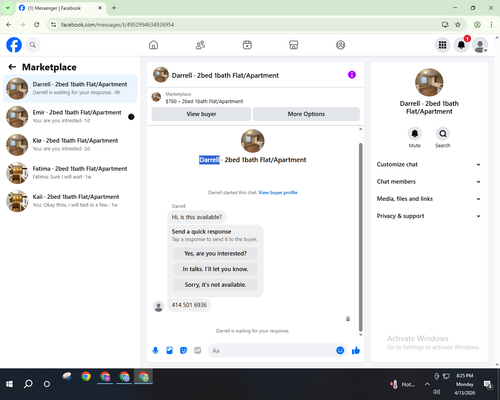500x400 pixels.
Task: Show hidden system tray icons chevron
Action: coord(427,384)
